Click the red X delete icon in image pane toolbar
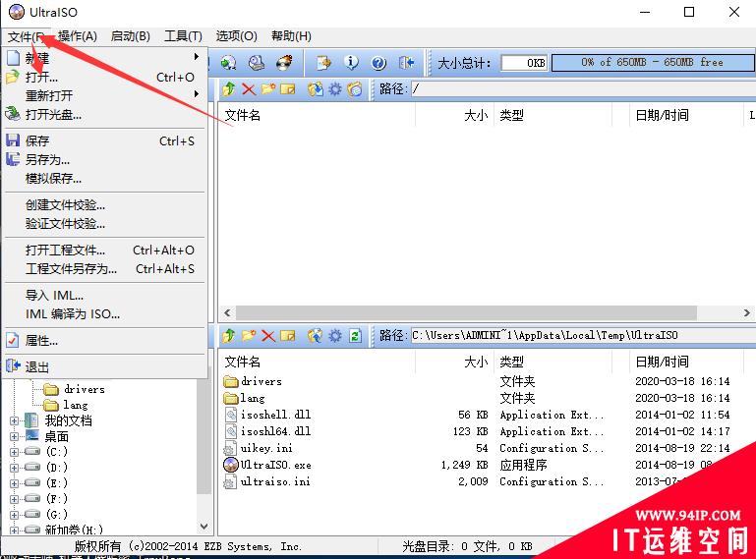 (249, 89)
